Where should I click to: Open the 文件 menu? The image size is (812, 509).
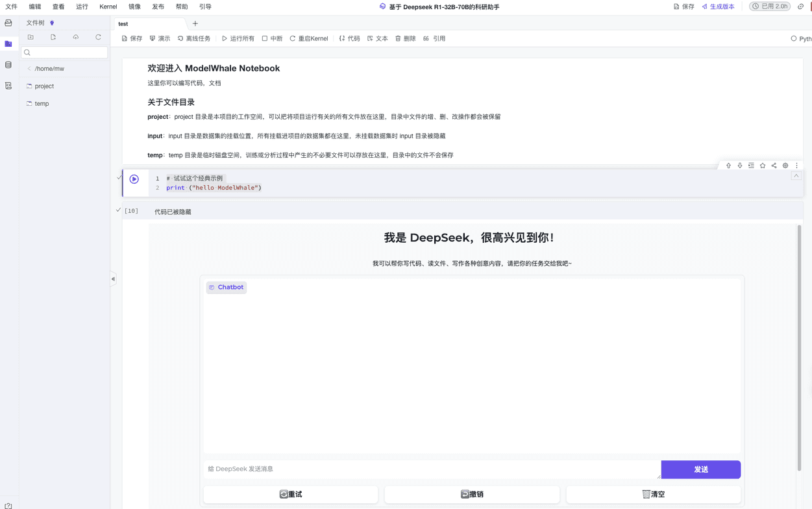[x=12, y=6]
